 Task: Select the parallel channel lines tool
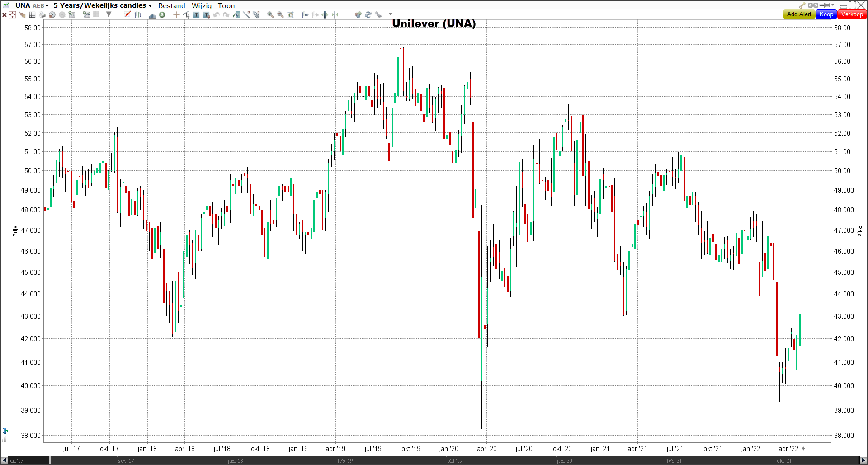[256, 14]
